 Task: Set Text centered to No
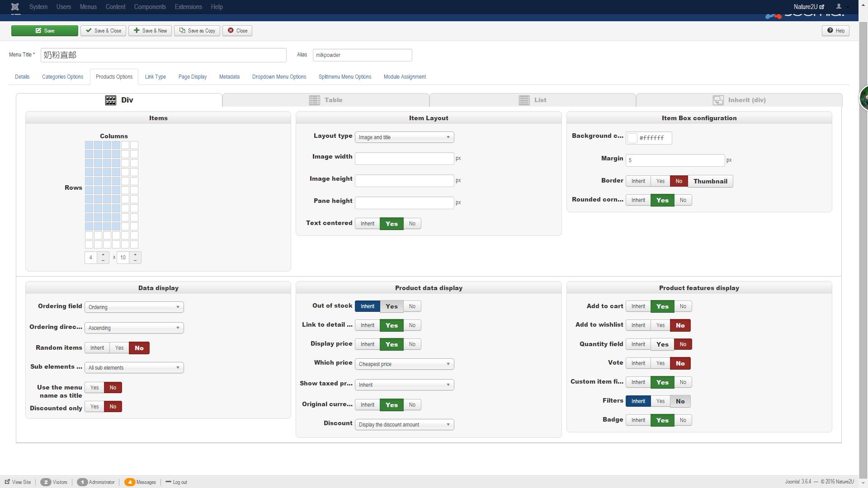[412, 224]
